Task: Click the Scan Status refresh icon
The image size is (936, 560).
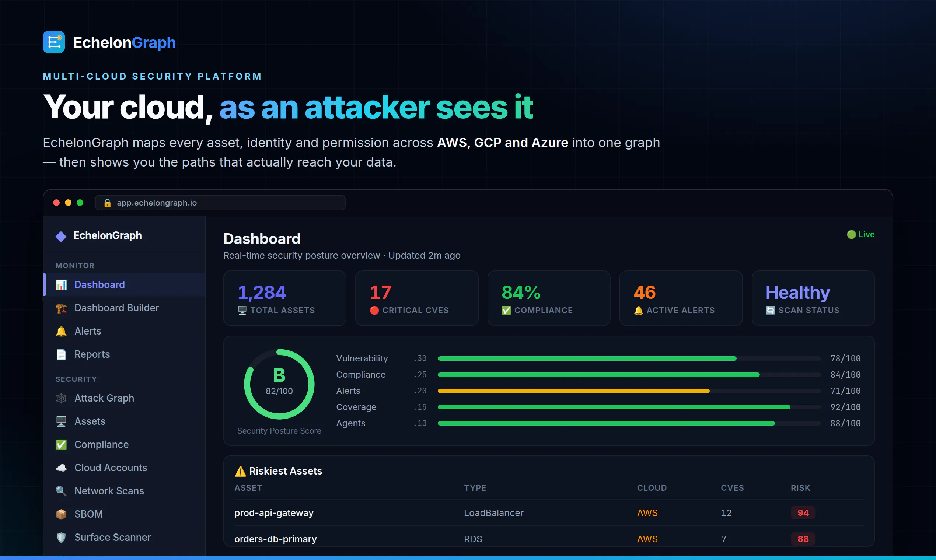Action: pos(771,311)
